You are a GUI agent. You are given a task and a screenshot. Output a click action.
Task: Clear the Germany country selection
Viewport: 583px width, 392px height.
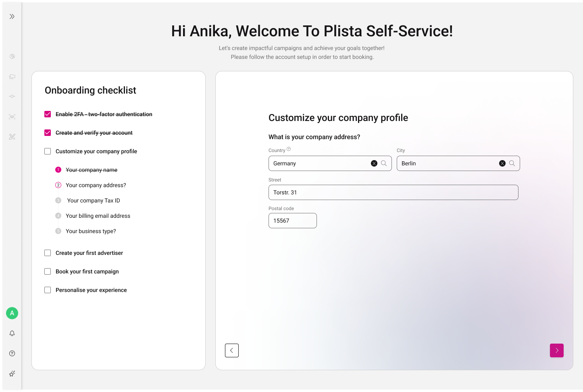coord(374,163)
